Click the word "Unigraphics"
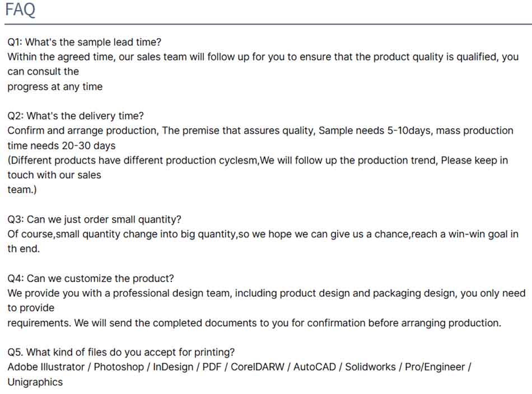 [35, 382]
